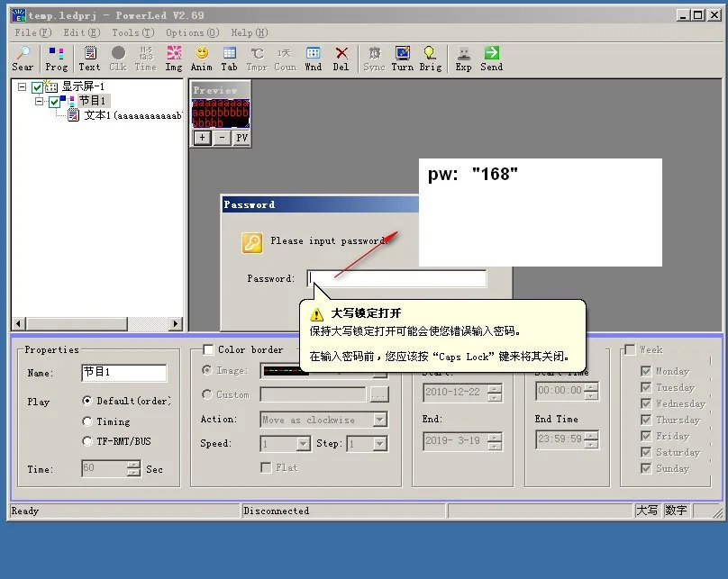728x579 pixels.
Task: Click the stepper on start date 2010-12-22
Action: [495, 393]
